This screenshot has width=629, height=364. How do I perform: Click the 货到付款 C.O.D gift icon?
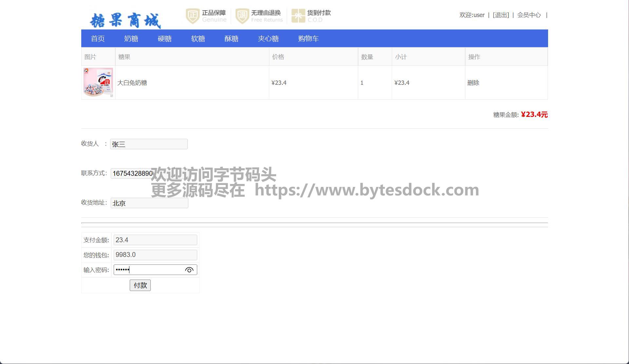tap(298, 16)
